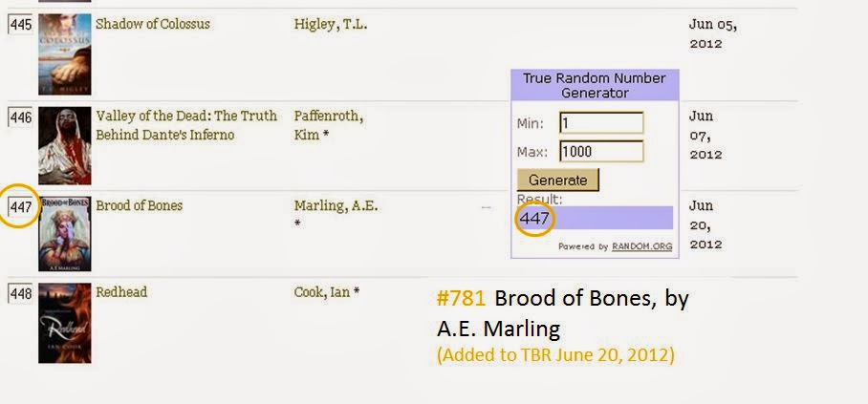This screenshot has width=868, height=404.
Task: Visit author Higley, T.L. link
Action: pos(331,25)
